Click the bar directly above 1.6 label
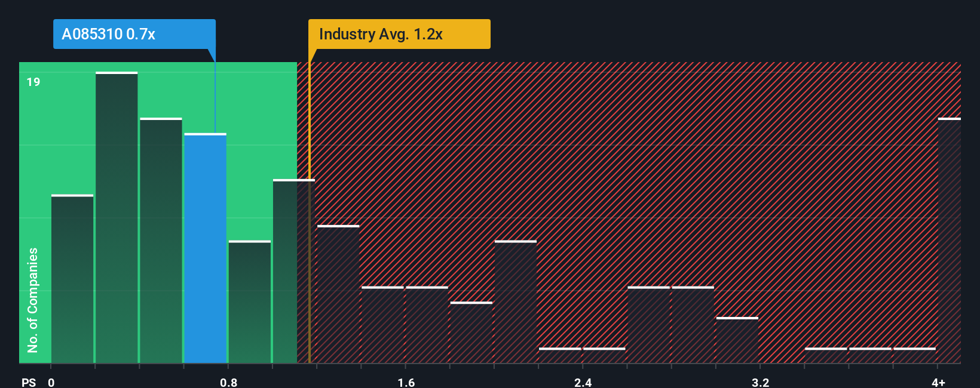980x388 pixels. point(427,325)
